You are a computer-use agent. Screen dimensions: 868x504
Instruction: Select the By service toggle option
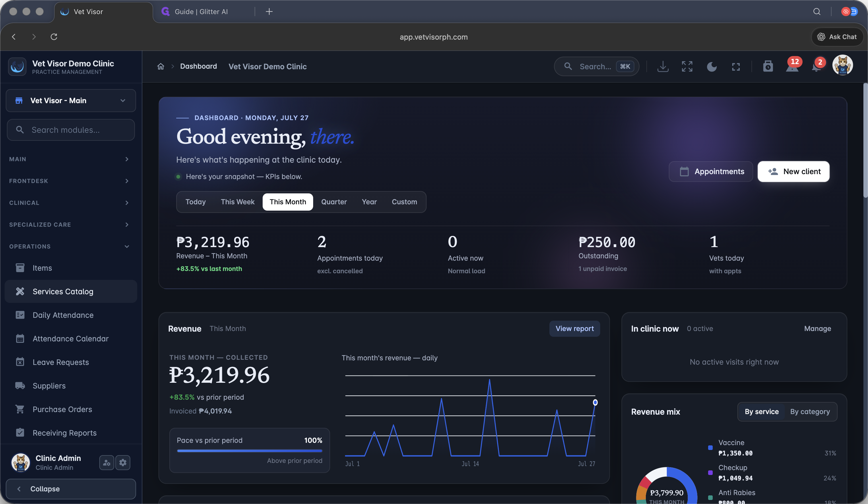(761, 411)
